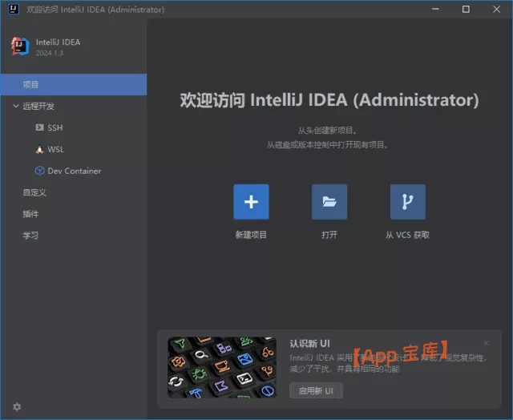Click the 从 VCS 获取 label

tap(408, 235)
